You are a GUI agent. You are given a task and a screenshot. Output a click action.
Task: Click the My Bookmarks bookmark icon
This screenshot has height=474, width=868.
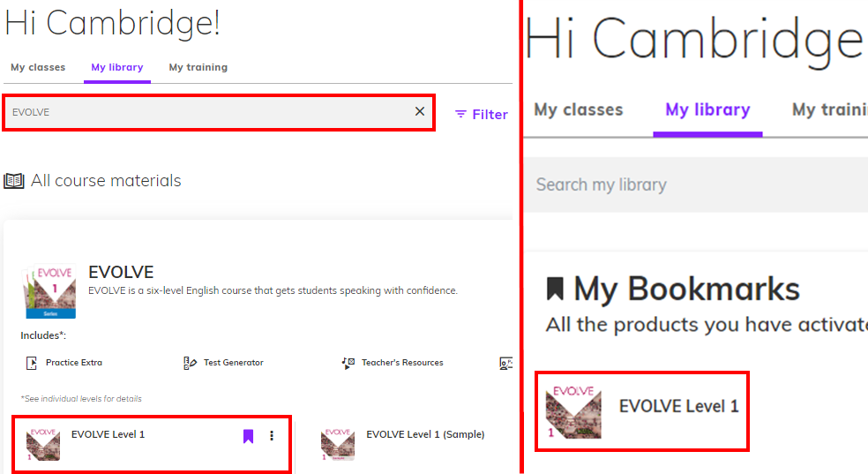click(x=555, y=289)
